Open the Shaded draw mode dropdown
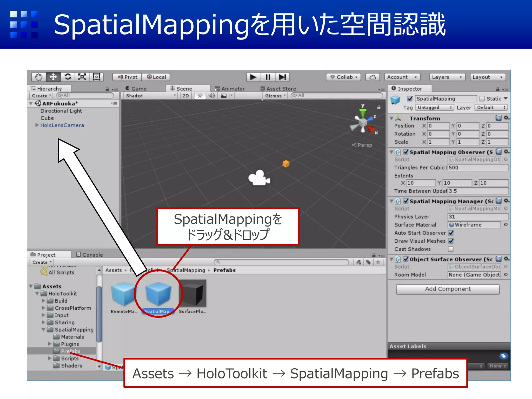 tap(151, 96)
